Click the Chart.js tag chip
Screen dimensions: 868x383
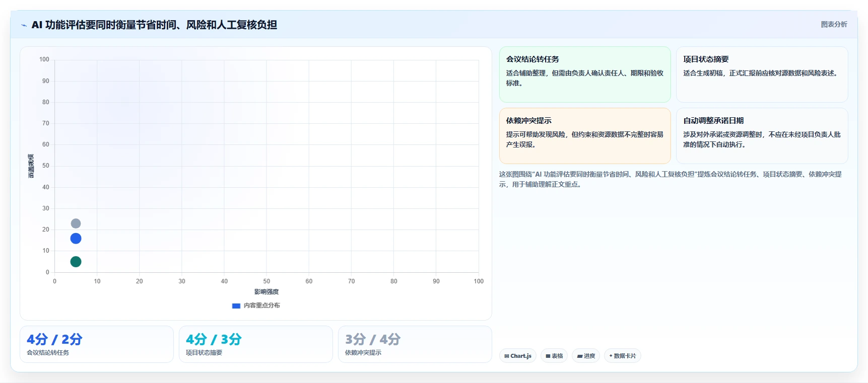click(x=518, y=356)
